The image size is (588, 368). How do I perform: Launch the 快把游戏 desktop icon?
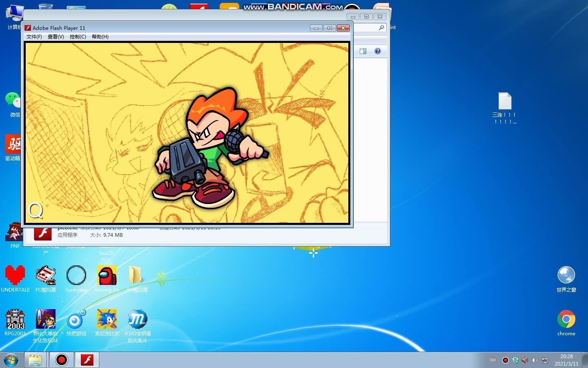click(x=76, y=323)
